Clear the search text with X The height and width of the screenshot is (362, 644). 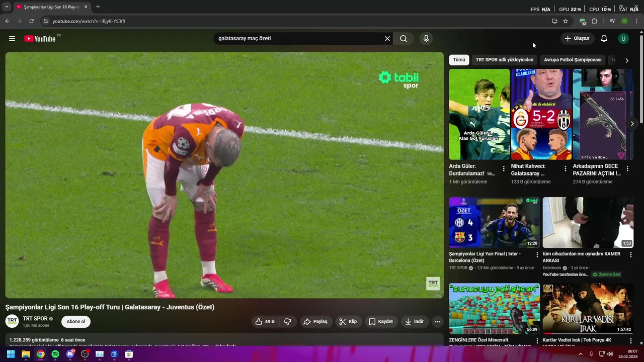coord(387,39)
